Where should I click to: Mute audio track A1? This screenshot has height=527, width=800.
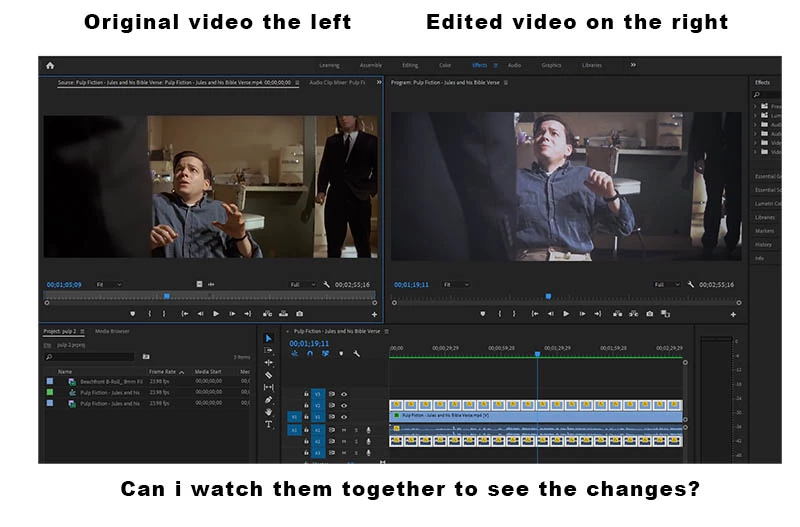(344, 430)
